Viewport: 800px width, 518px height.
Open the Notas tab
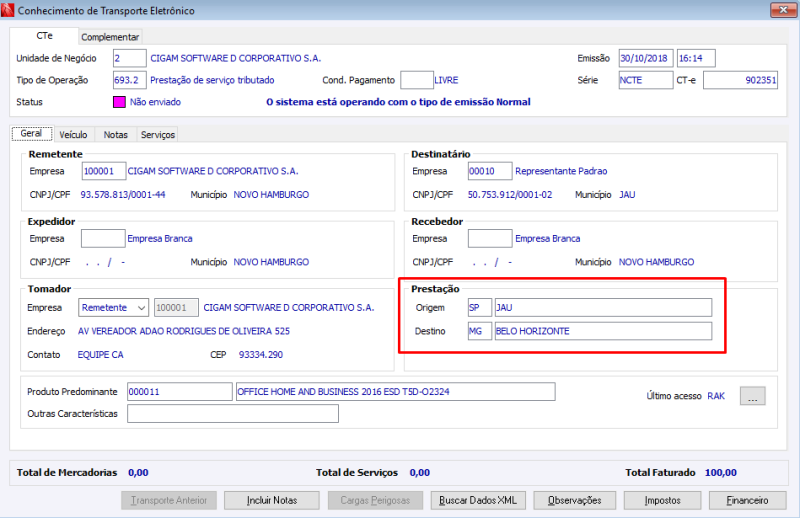pos(115,135)
